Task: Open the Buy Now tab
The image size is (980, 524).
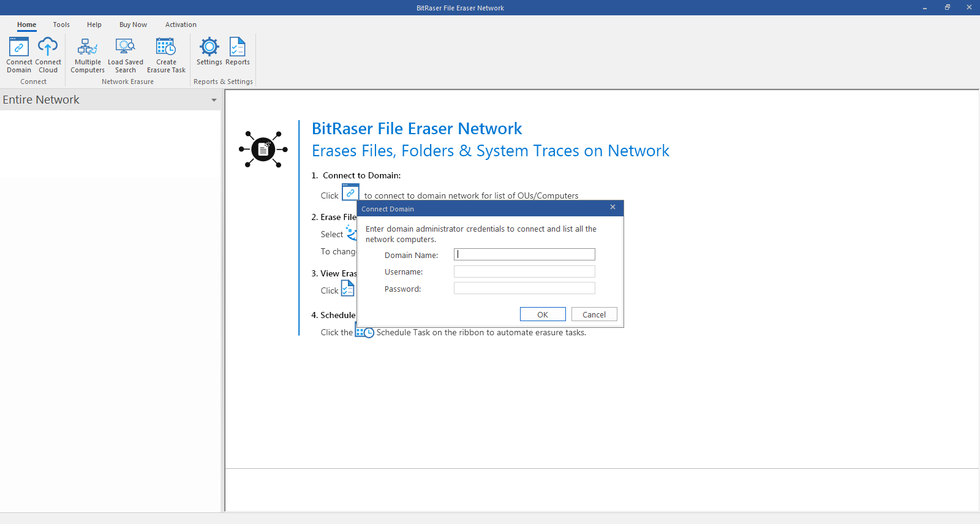Action: (x=133, y=25)
